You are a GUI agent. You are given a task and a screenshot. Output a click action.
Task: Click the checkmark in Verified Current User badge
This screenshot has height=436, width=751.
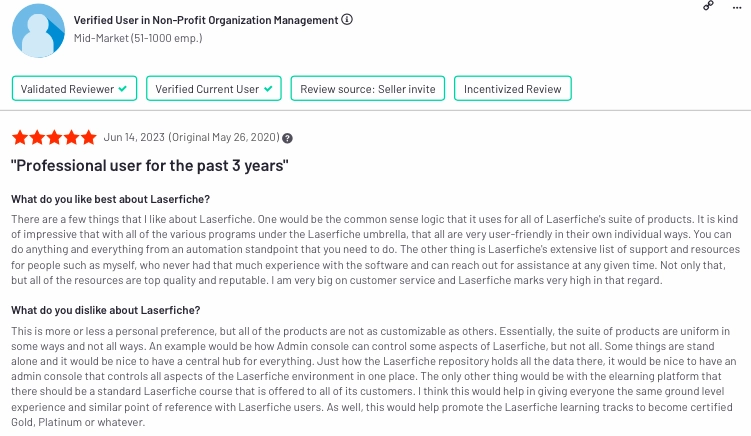268,89
